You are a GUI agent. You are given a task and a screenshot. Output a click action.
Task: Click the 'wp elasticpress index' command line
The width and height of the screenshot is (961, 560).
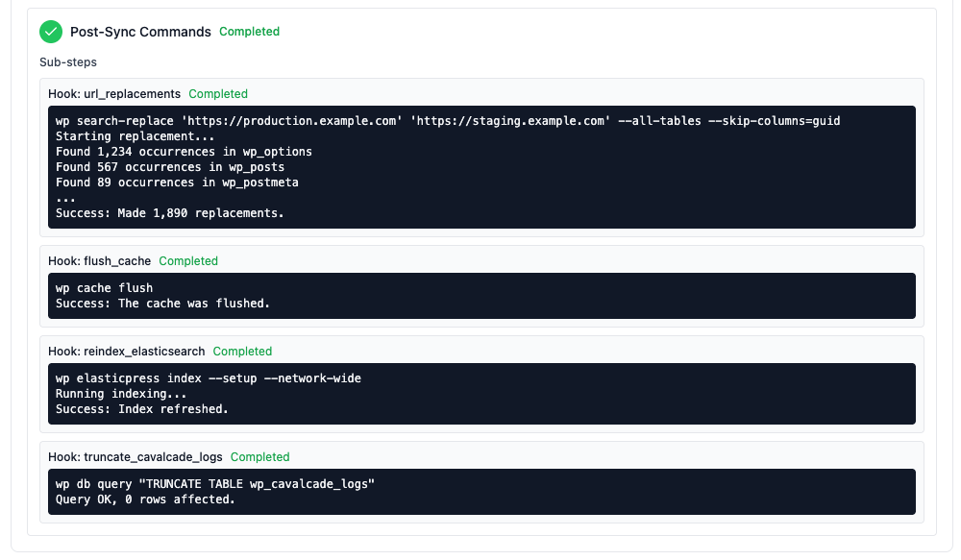pyautogui.click(x=209, y=378)
